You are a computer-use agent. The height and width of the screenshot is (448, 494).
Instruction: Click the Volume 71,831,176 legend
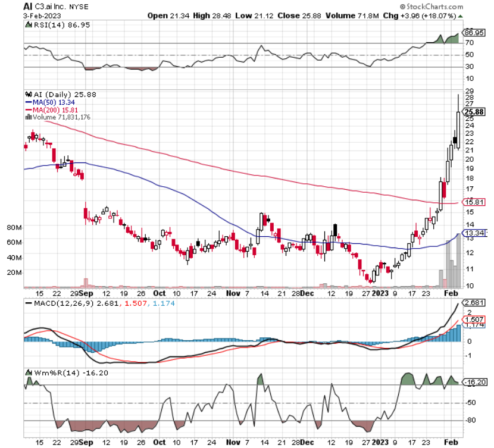61,117
